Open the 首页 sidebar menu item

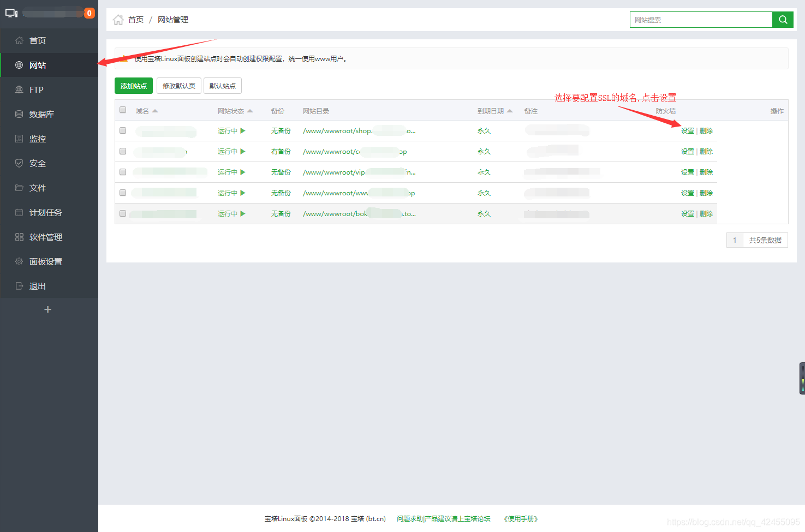49,40
